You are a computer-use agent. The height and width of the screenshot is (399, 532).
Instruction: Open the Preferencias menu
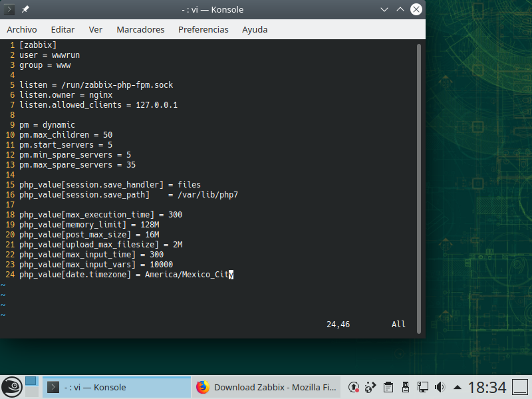pyautogui.click(x=203, y=29)
